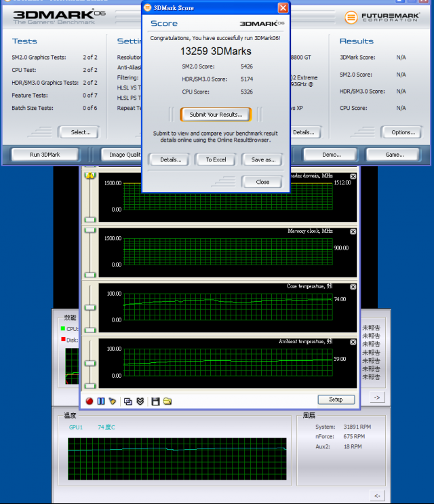Adjust the lower slider of Memory clock graph
This screenshot has height=504, width=434.
pos(90,275)
